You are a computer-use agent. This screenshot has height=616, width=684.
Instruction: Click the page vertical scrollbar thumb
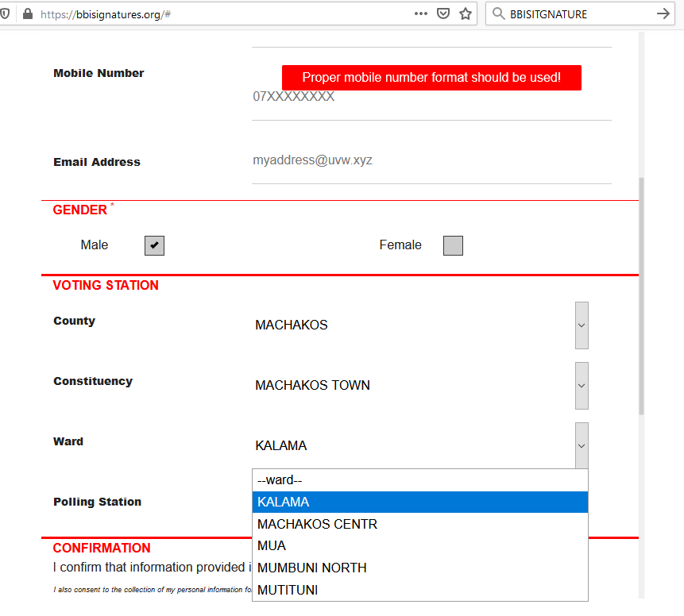pyautogui.click(x=641, y=294)
